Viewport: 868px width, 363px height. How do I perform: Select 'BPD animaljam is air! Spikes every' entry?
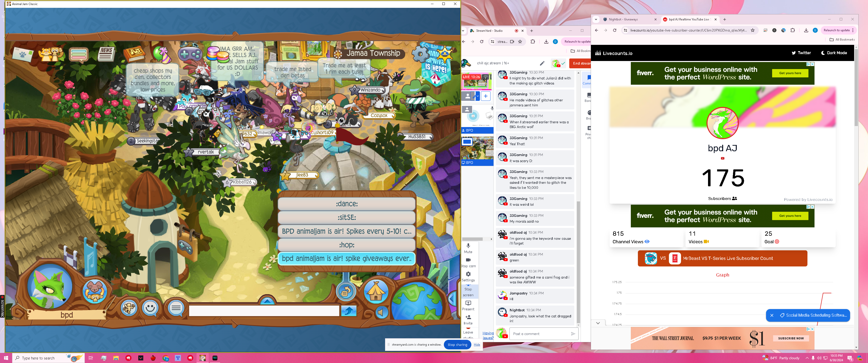point(346,231)
